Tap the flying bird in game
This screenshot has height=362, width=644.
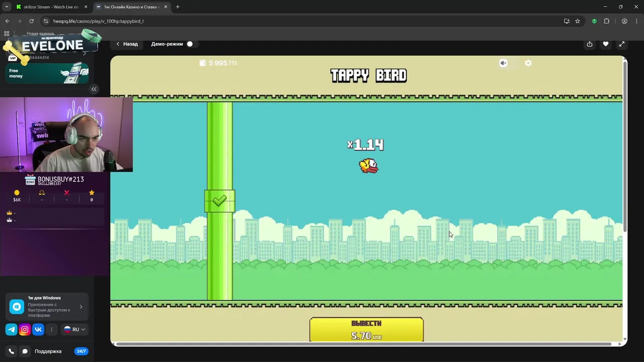[x=369, y=165]
